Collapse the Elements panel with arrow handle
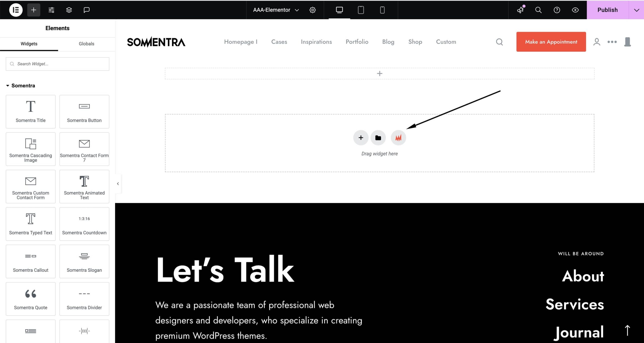Viewport: 644px width, 343px height. click(x=118, y=184)
